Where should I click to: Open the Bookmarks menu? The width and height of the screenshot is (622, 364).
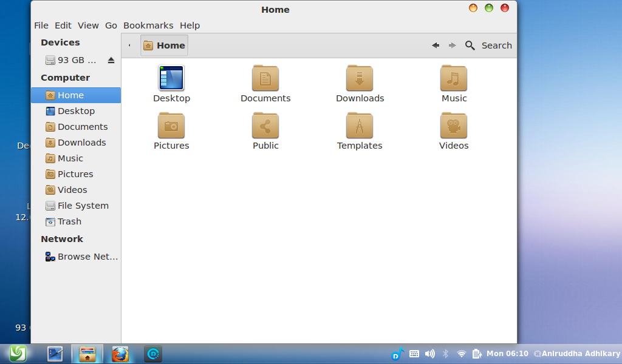click(148, 25)
